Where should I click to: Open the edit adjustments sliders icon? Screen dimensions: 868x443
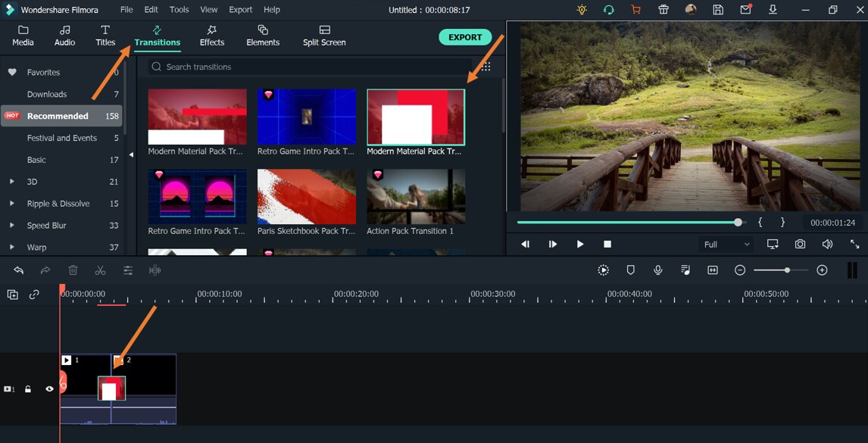pyautogui.click(x=128, y=270)
